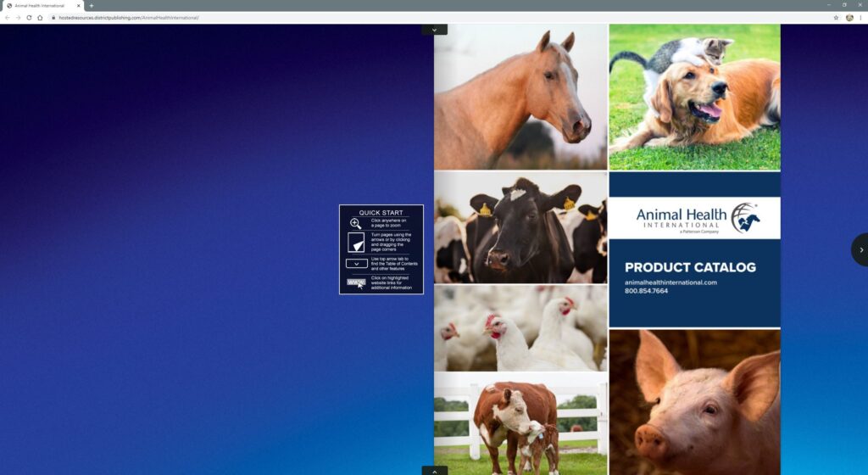This screenshot has width=868, height=475.
Task: Expand the top arrow tab for contents
Action: [x=435, y=30]
